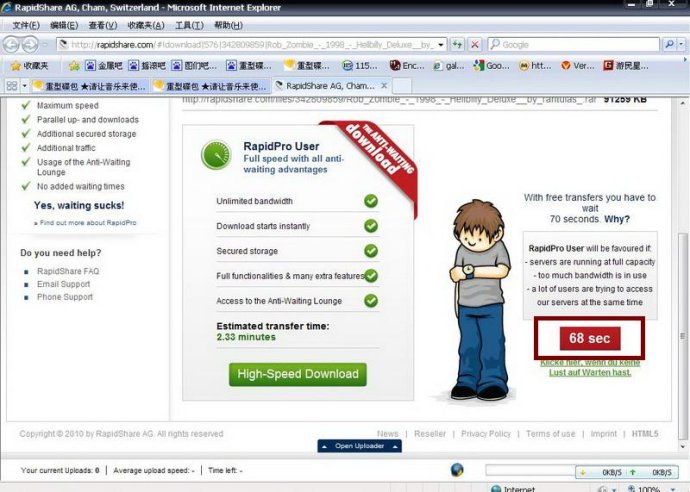Viewport: 690px width, 492px height.
Task: Open the zoom level 100% dropdown
Action: 673,489
